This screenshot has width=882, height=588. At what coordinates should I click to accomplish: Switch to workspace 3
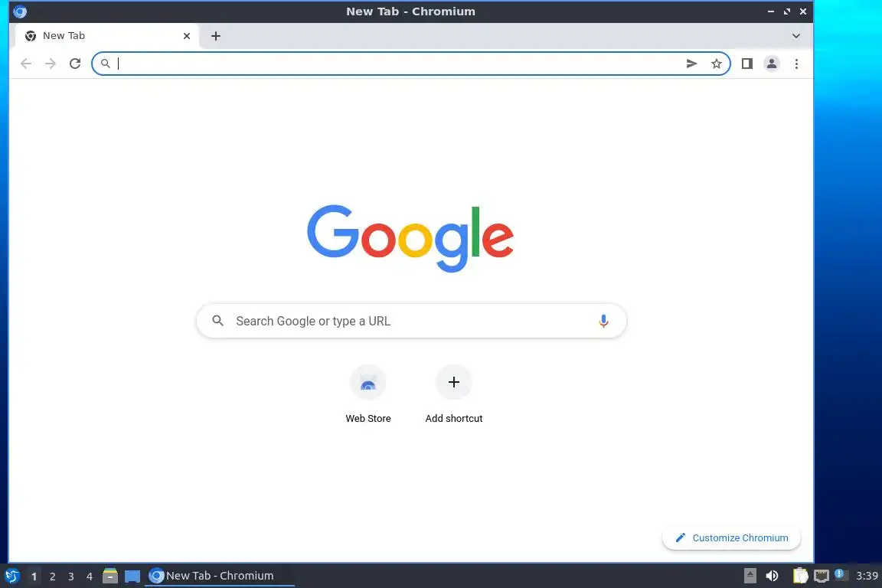click(x=71, y=577)
